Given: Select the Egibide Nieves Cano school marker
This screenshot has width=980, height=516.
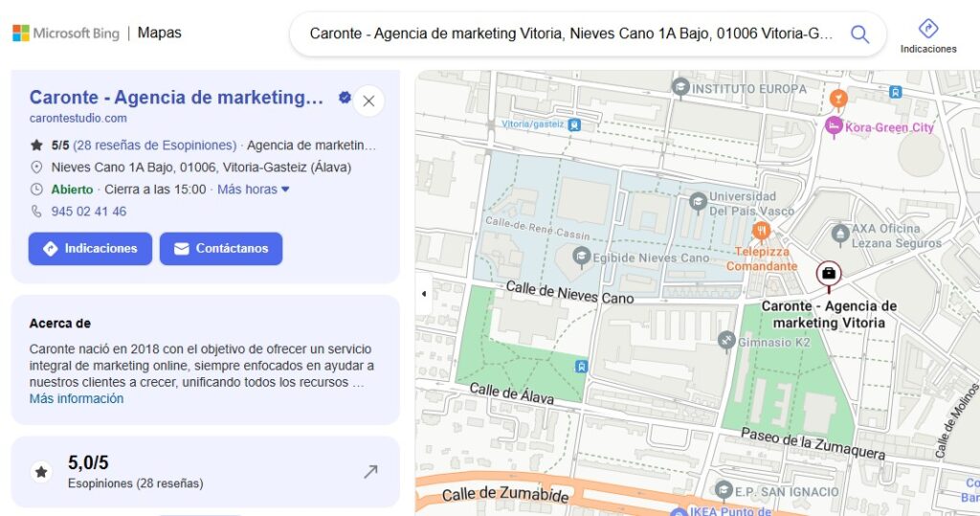Looking at the screenshot, I should point(581,256).
